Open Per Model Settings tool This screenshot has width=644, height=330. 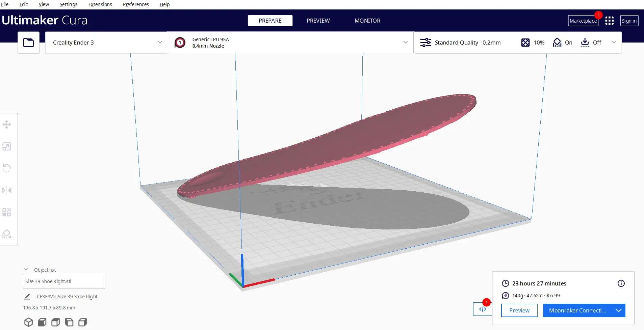[7, 212]
